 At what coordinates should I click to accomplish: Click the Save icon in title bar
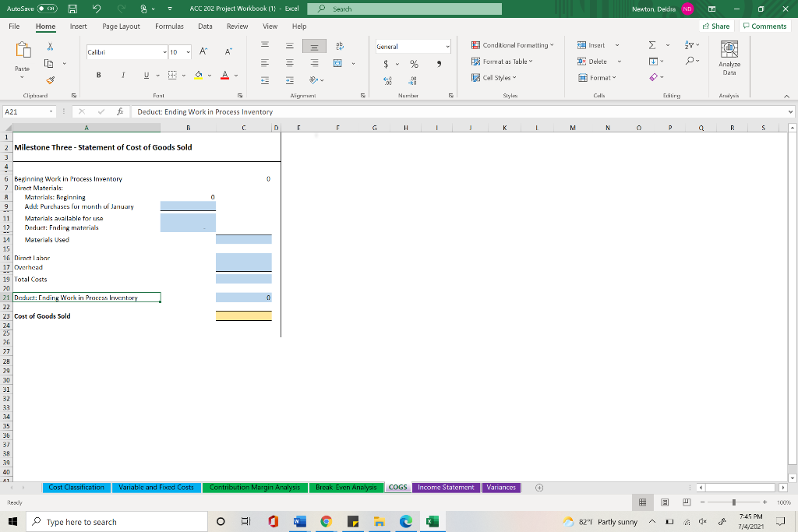pos(72,9)
